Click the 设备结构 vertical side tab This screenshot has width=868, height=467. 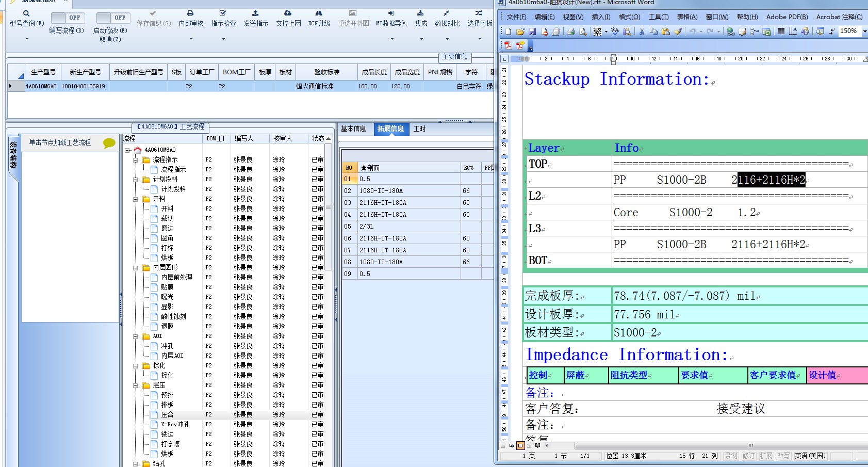13,155
